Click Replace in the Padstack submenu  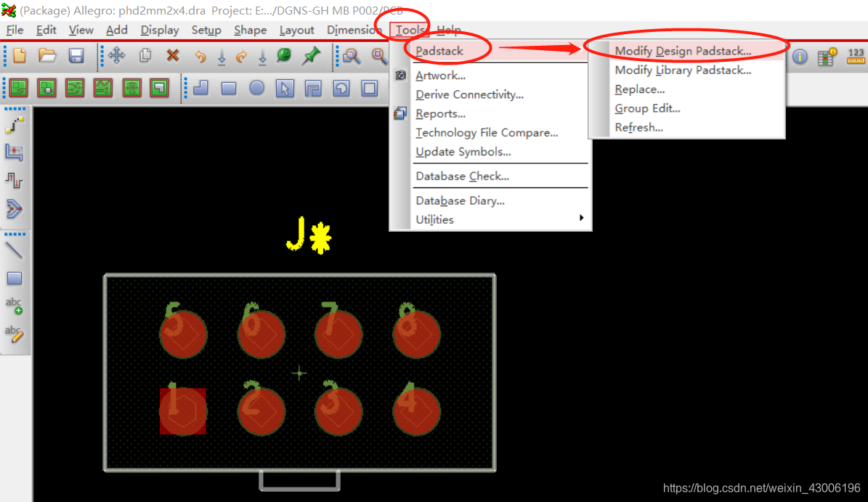pos(640,89)
